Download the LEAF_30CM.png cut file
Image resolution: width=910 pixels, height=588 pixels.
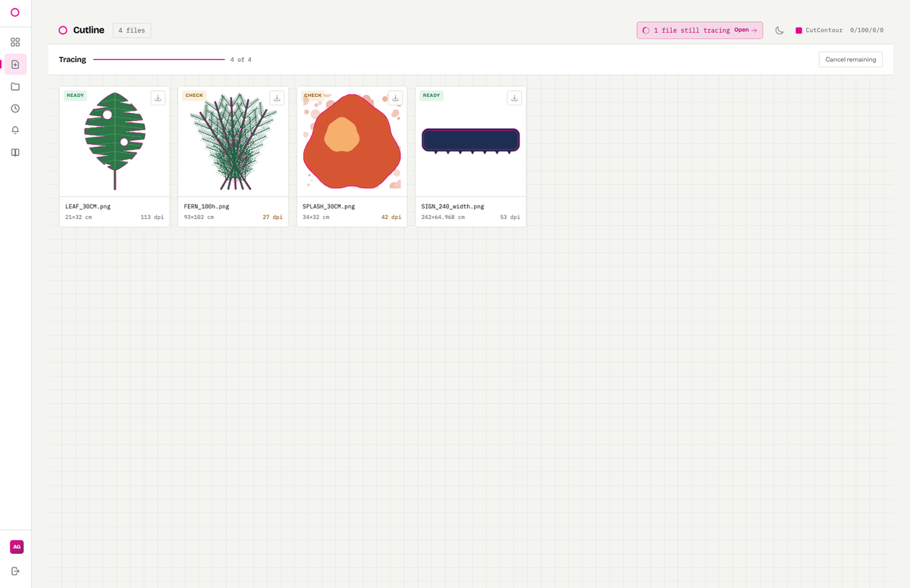(158, 98)
